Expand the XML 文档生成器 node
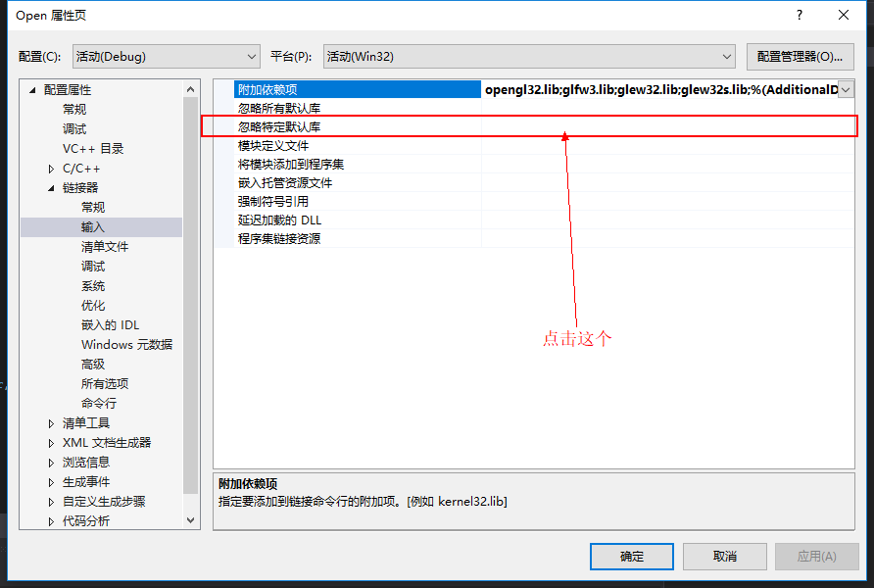Screen dimensions: 874x588 tap(51, 443)
